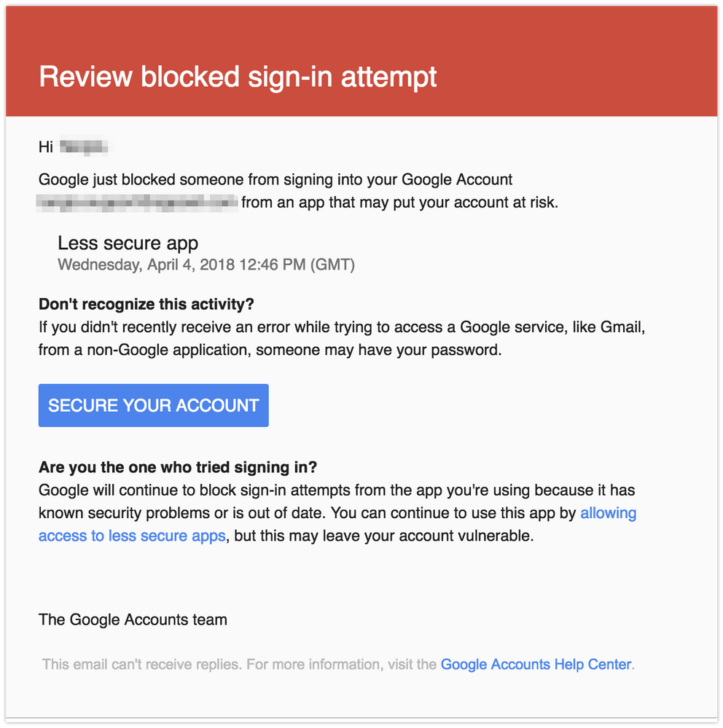Open the allowing access to less secure apps link
This screenshot has height=728, width=723.
coord(131,535)
